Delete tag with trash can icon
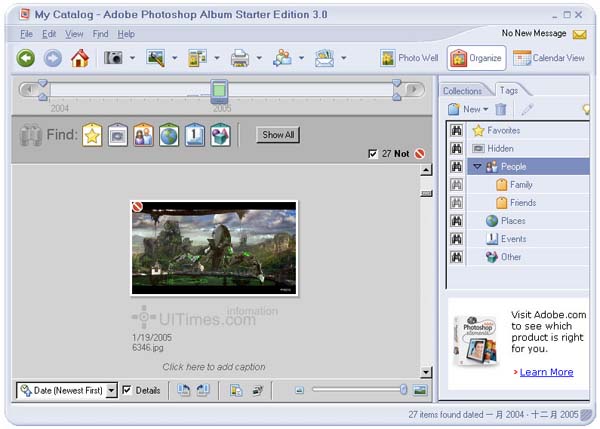This screenshot has width=600, height=429. 501,109
